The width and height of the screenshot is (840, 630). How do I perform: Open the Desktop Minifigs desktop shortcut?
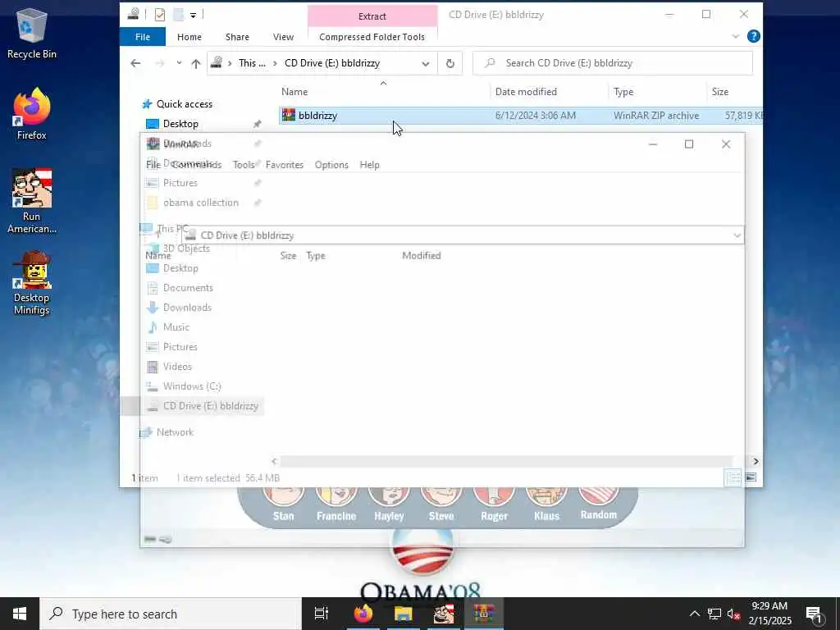pyautogui.click(x=32, y=283)
